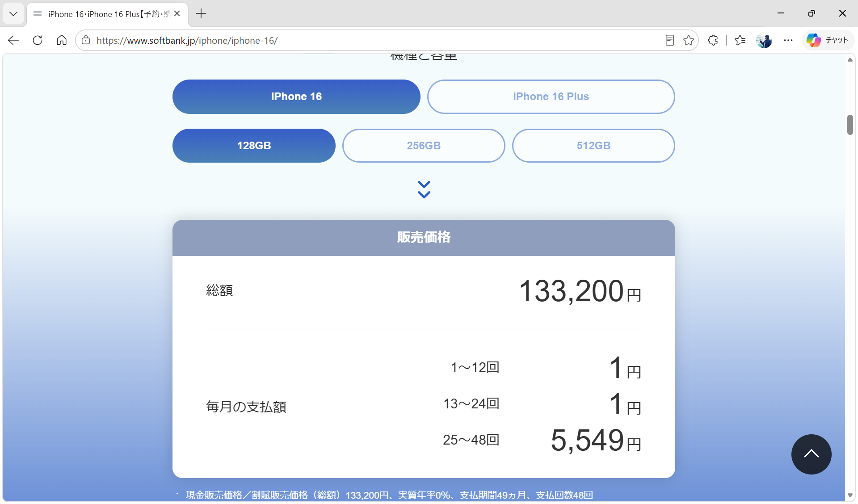
Task: Close the iPhone 16 tab
Action: click(x=177, y=14)
